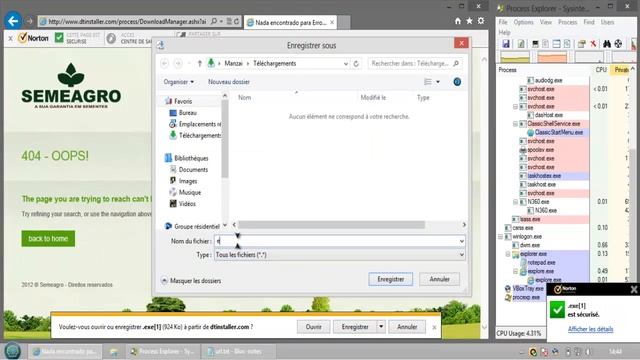This screenshot has height=360, width=640.
Task: Open the Windows Start button
Action: (13, 351)
